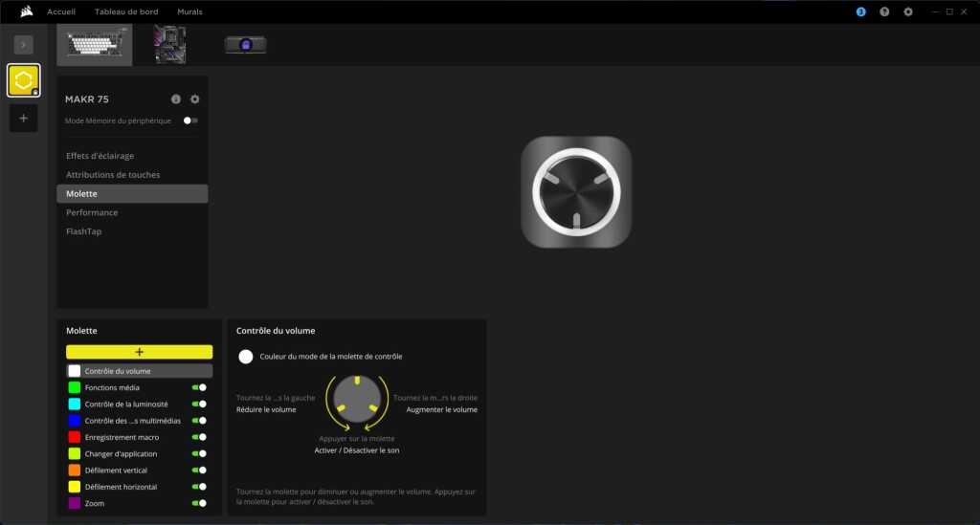Open the notifications badge icon
The width and height of the screenshot is (980, 525).
[860, 11]
